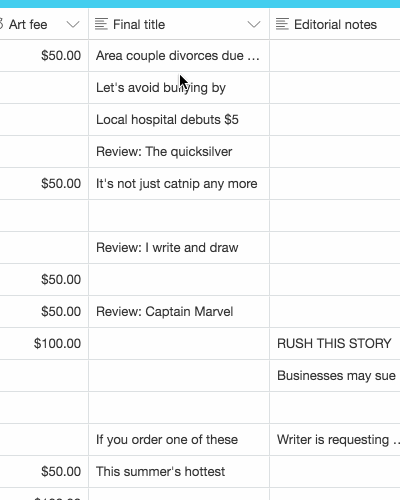This screenshot has height=500, width=400.
Task: Click the 'Businesses may sue' editorial note cell
Action: pos(335,376)
